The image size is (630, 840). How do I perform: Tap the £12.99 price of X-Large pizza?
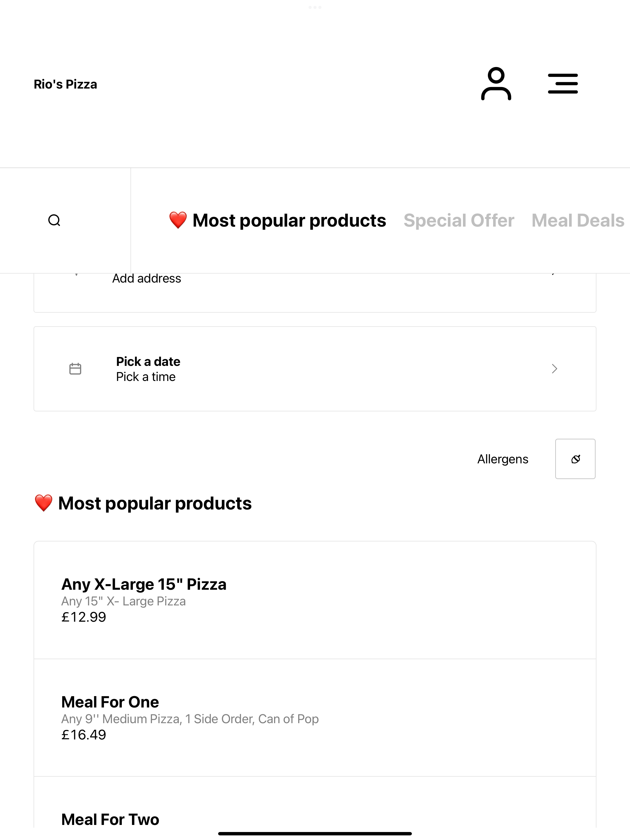[x=84, y=617]
